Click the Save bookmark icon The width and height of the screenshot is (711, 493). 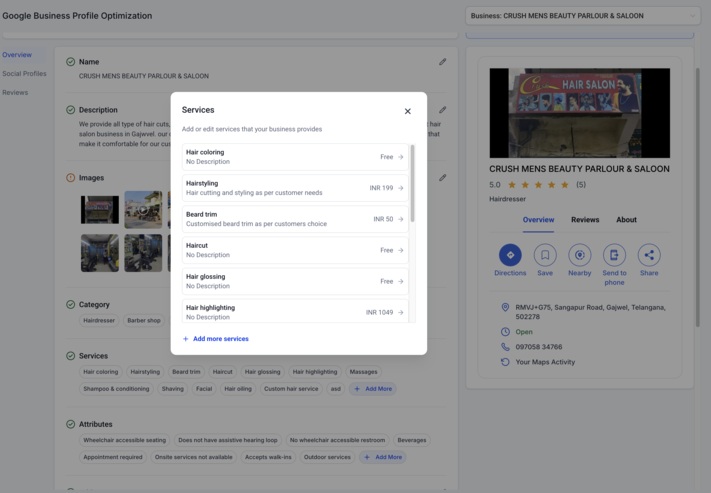[x=545, y=255]
